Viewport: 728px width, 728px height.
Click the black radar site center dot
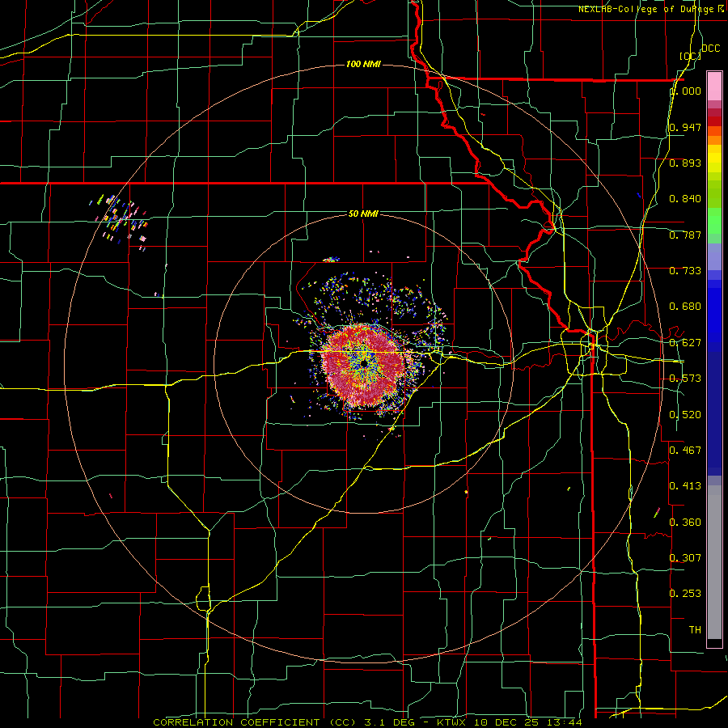pos(364,363)
